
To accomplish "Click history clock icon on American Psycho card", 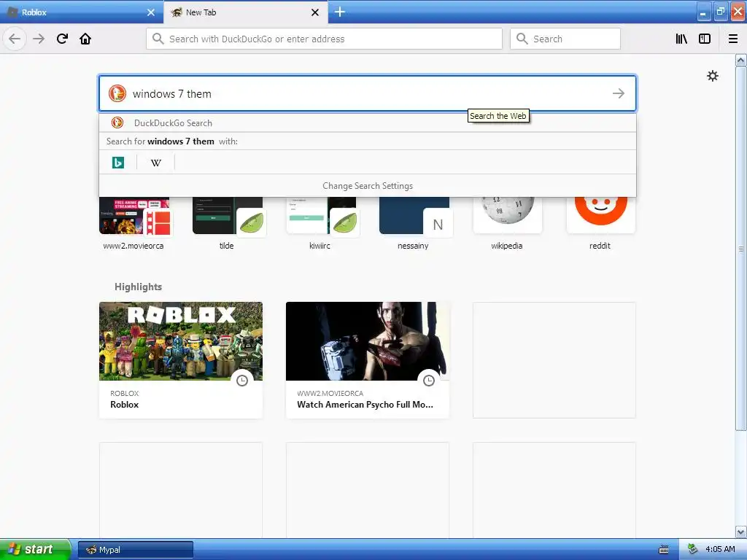I will coord(429,380).
